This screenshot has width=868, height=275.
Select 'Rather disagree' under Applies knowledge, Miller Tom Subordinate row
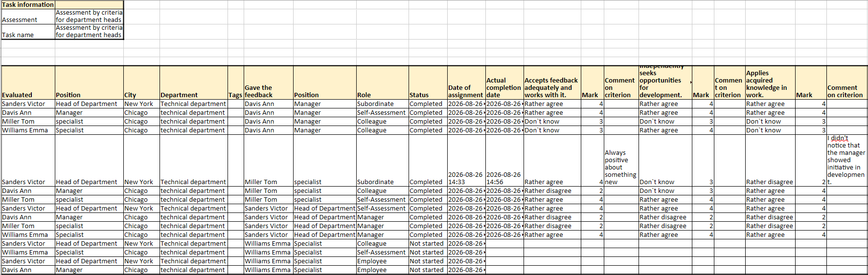pos(770,161)
